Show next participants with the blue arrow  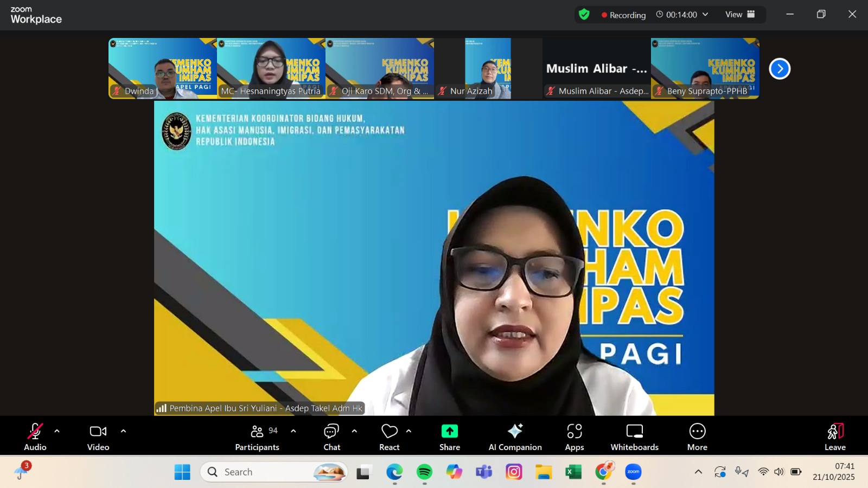[x=780, y=69]
